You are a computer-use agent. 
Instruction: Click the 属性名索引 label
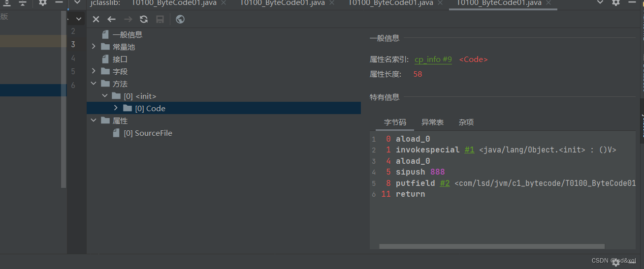pyautogui.click(x=389, y=60)
